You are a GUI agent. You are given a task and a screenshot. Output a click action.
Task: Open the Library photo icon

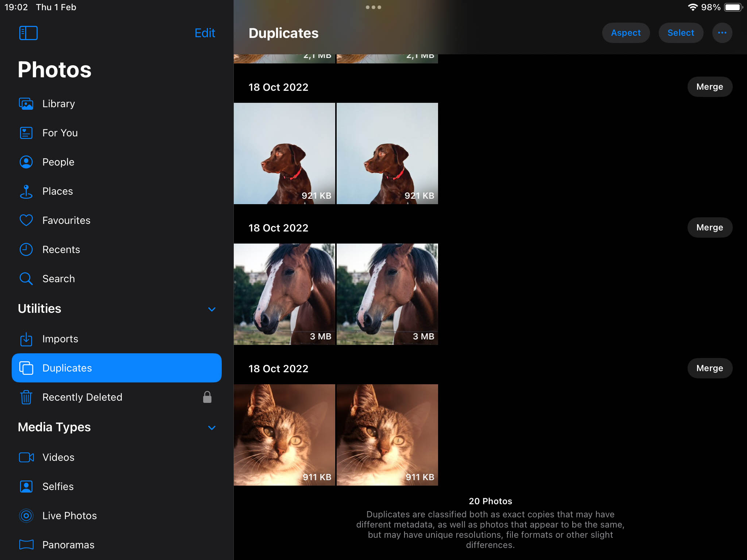pyautogui.click(x=26, y=104)
